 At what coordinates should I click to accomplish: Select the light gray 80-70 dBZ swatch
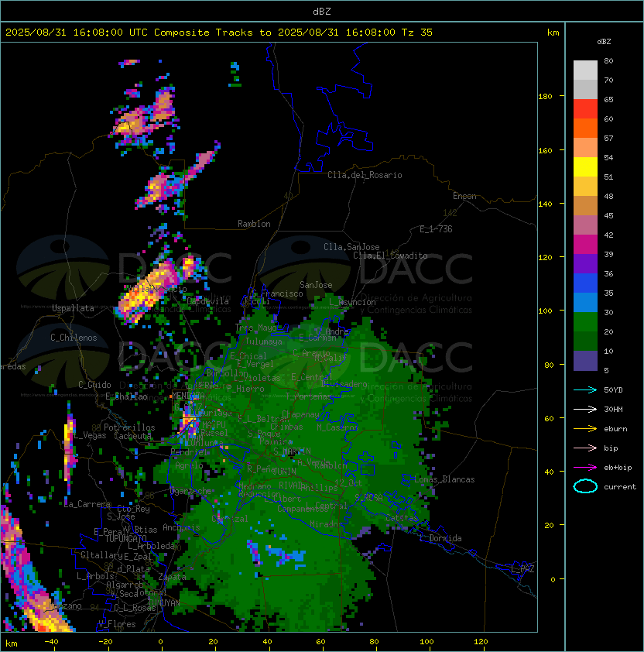(x=585, y=70)
